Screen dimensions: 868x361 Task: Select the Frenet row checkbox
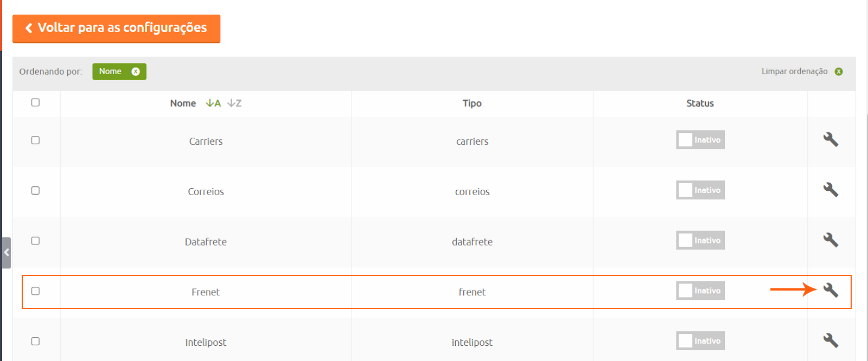36,291
